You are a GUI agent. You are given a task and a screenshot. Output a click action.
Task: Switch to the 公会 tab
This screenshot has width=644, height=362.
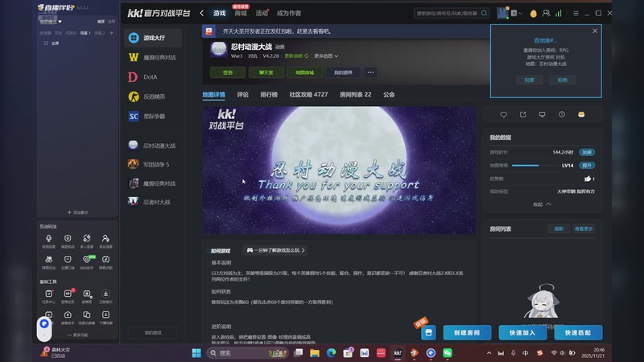(x=389, y=94)
